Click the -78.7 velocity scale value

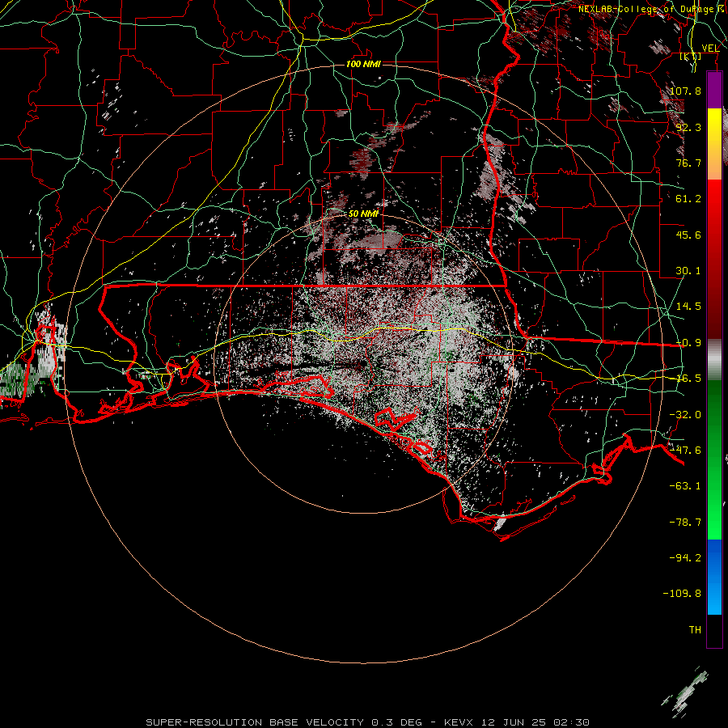click(685, 523)
